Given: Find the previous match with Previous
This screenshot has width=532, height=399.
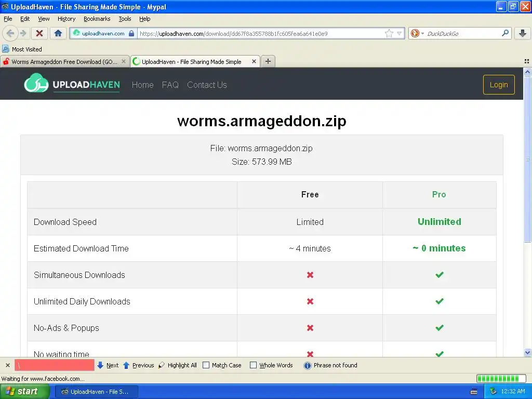Looking at the screenshot, I should (138, 365).
